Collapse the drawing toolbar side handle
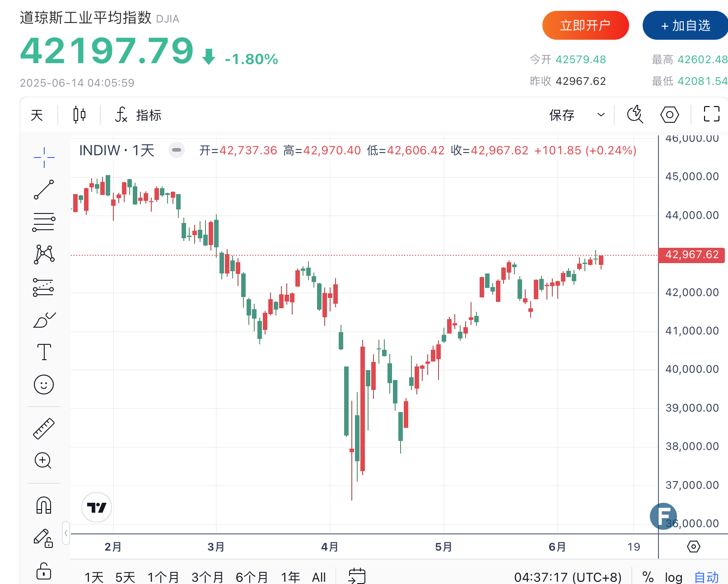728x584 pixels. pyautogui.click(x=66, y=533)
